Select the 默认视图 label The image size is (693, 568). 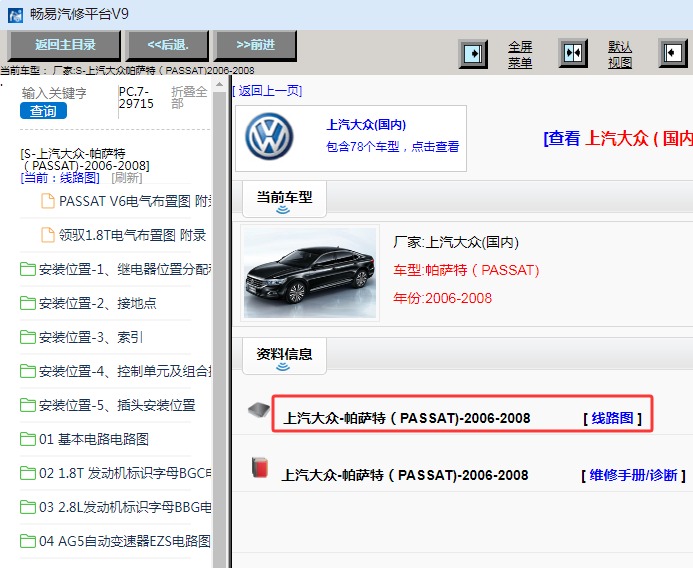620,54
